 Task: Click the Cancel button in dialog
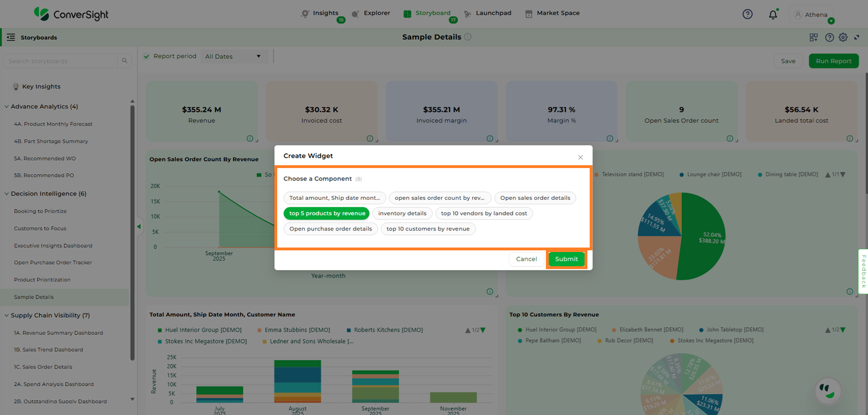[526, 259]
